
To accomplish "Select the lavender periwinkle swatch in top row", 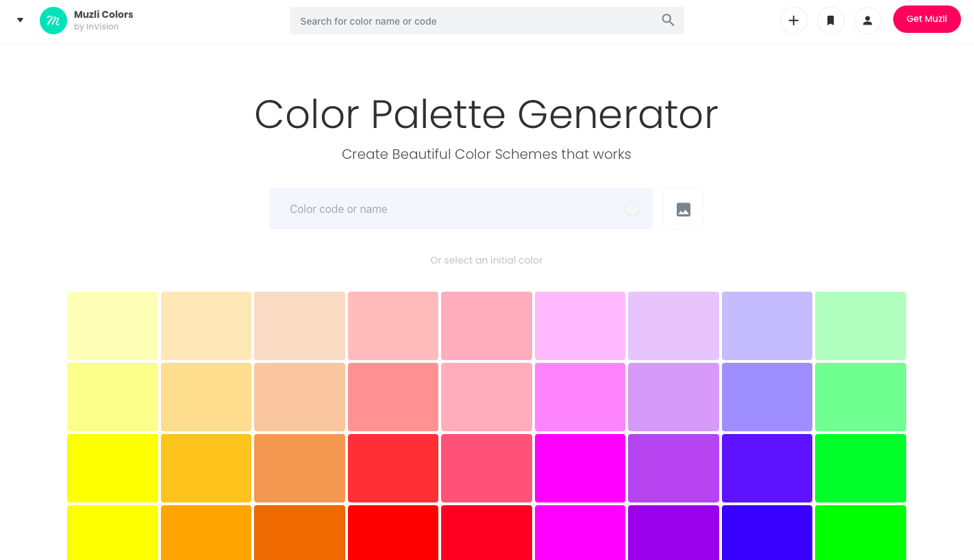I will tap(767, 326).
